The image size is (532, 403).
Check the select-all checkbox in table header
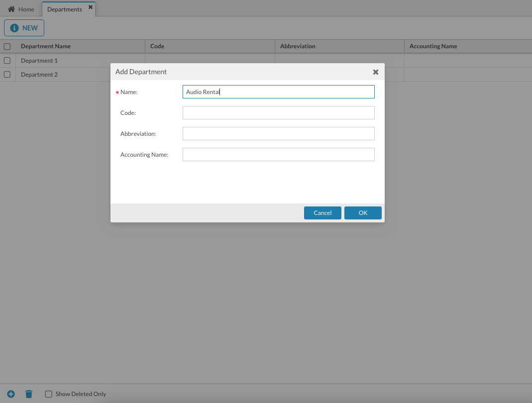pos(7,46)
